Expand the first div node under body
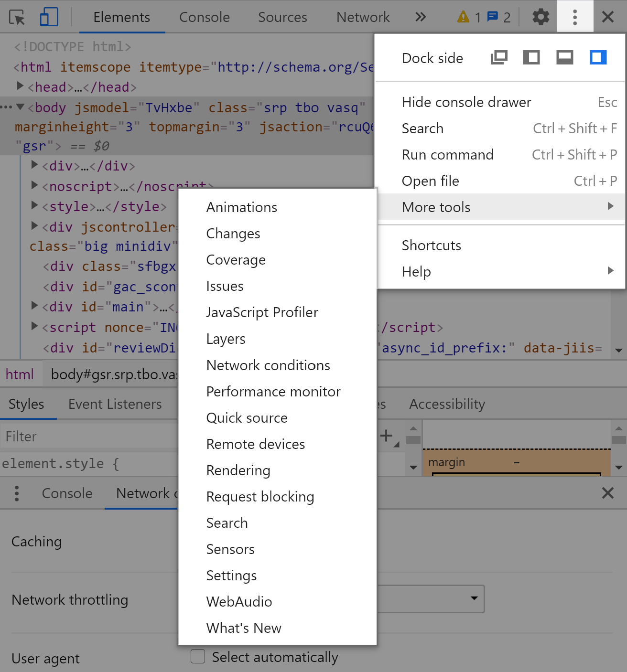This screenshot has height=672, width=627. [x=34, y=165]
